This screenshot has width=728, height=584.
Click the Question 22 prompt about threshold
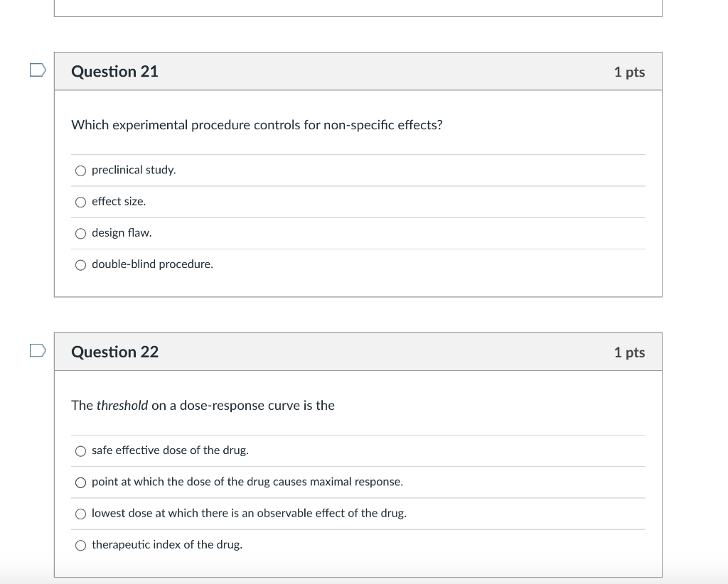pyautogui.click(x=203, y=406)
